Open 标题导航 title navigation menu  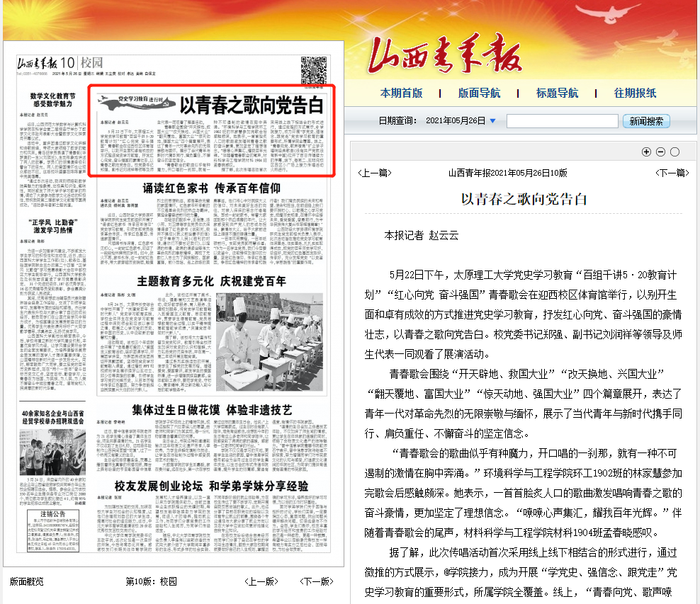[x=557, y=93]
